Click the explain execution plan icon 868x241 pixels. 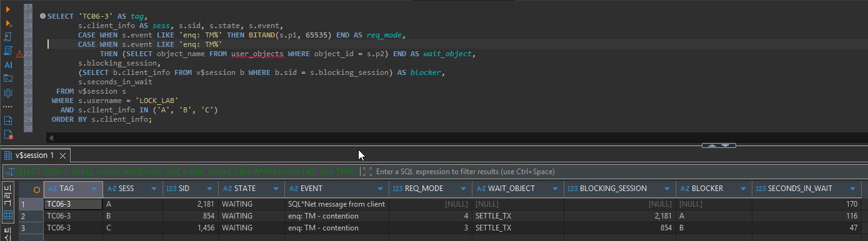(8, 51)
